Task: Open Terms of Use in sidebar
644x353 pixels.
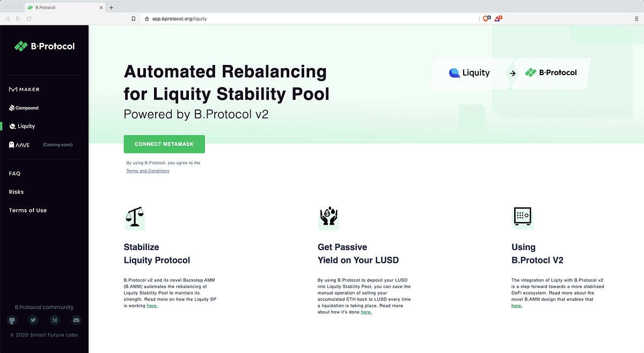Action: coord(28,210)
